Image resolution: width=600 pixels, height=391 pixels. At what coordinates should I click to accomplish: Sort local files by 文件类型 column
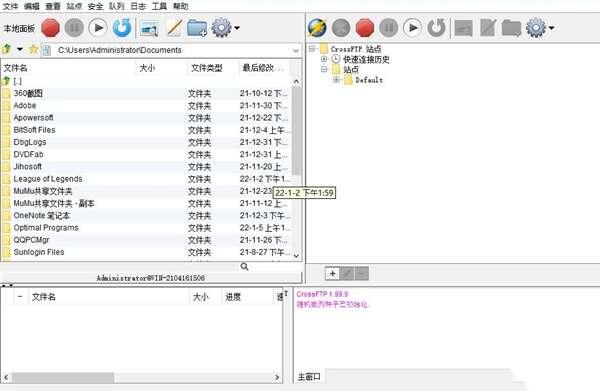pos(213,68)
